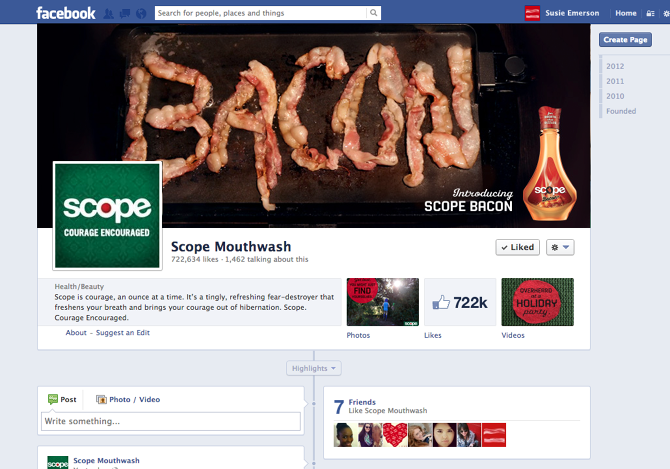Open the red bacon friend avatar

click(x=494, y=435)
